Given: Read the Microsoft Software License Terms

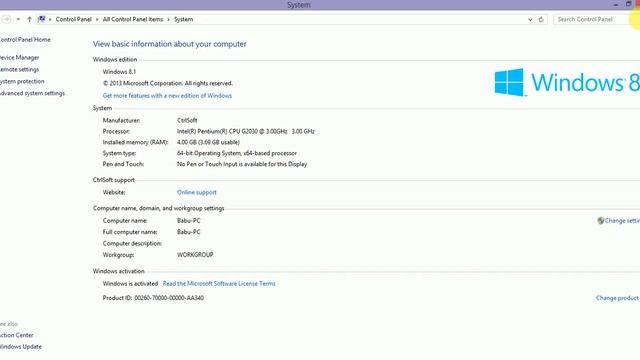Looking at the screenshot, I should [219, 283].
